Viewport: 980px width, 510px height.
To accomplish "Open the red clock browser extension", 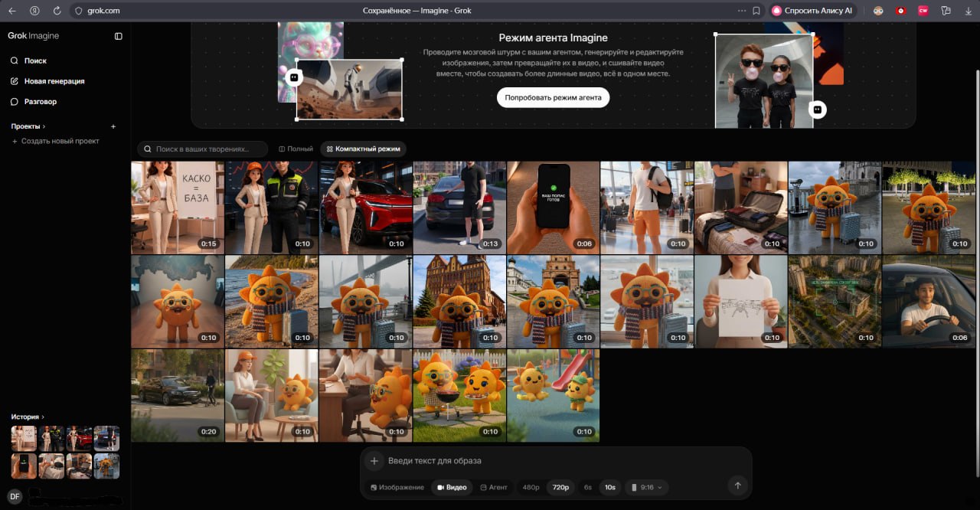I will point(901,11).
